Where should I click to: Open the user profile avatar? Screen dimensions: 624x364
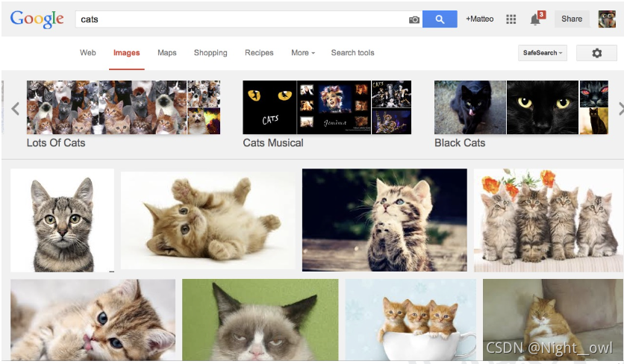click(x=607, y=19)
